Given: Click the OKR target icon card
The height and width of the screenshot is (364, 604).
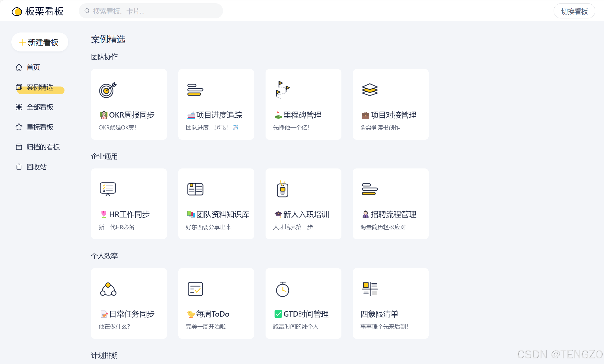Looking at the screenshot, I should point(108,90).
